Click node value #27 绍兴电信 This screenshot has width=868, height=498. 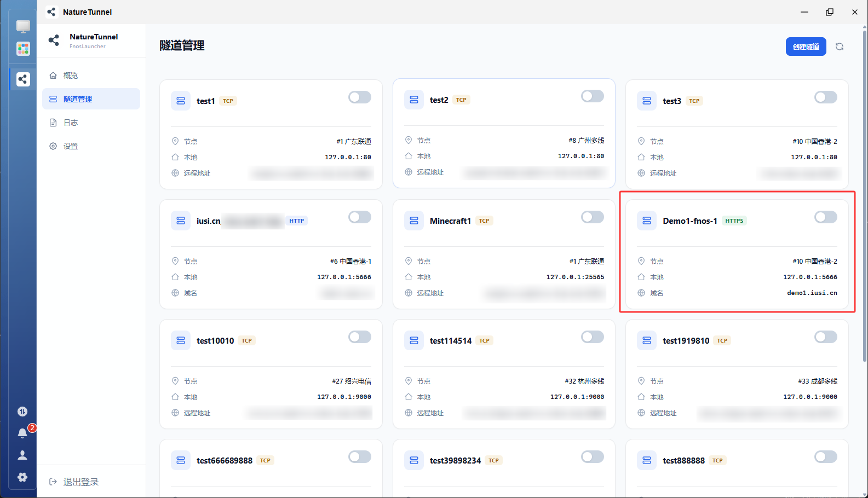tap(352, 381)
